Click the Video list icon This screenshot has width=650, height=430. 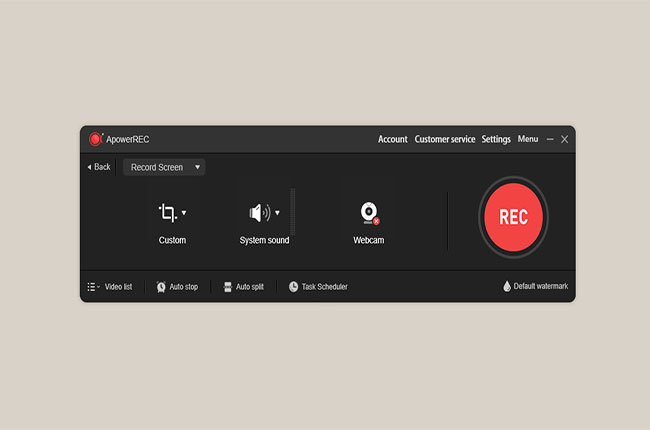pos(93,287)
